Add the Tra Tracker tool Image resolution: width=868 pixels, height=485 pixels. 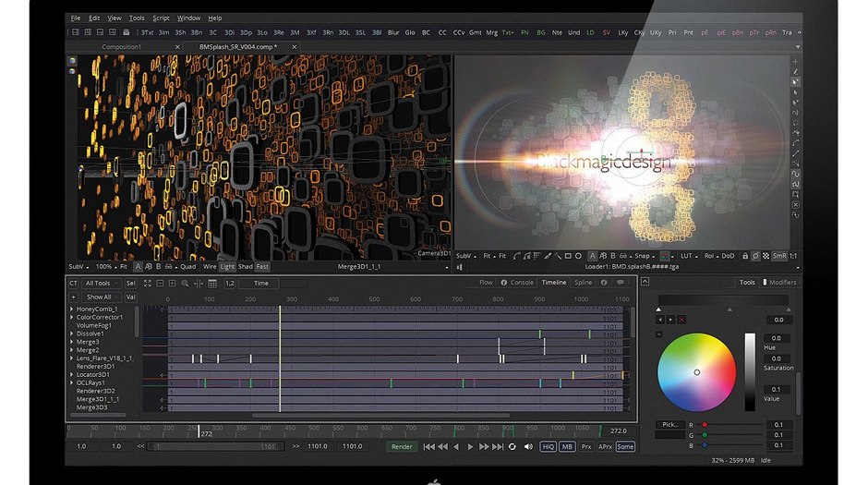787,32
